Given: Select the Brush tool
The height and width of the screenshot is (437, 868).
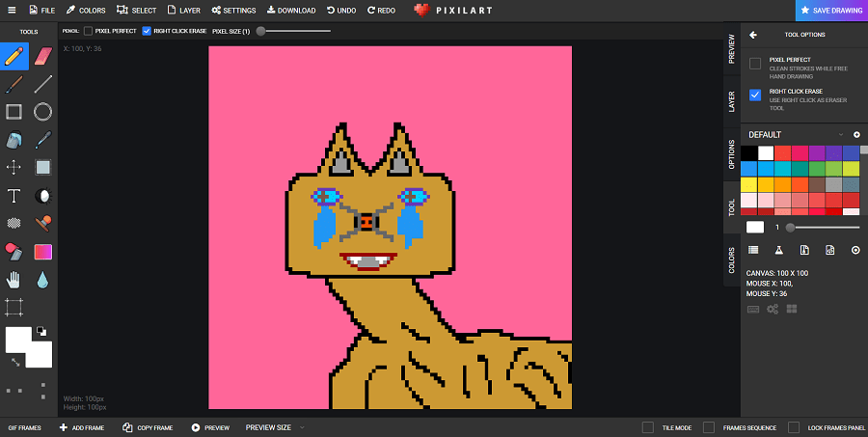Looking at the screenshot, I should 14,84.
